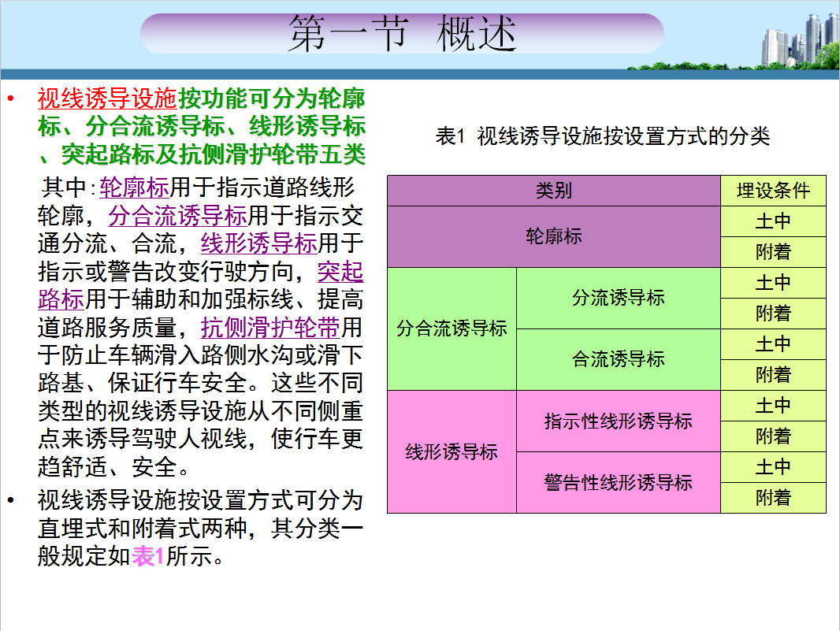This screenshot has height=631, width=840.
Task: Click the pink 表1 reference text
Action: click(147, 556)
